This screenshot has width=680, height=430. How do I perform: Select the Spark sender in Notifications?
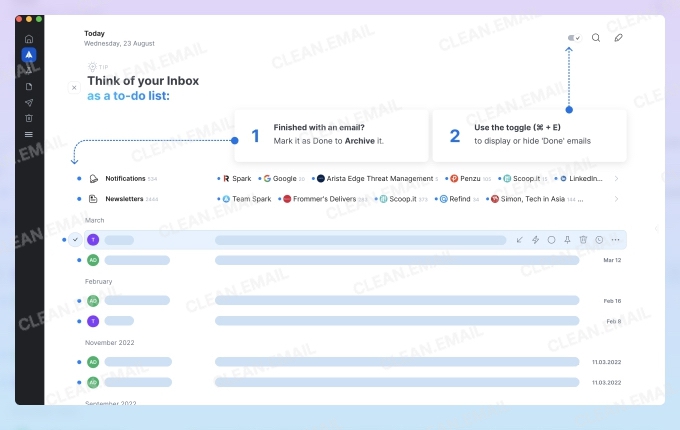click(x=237, y=179)
